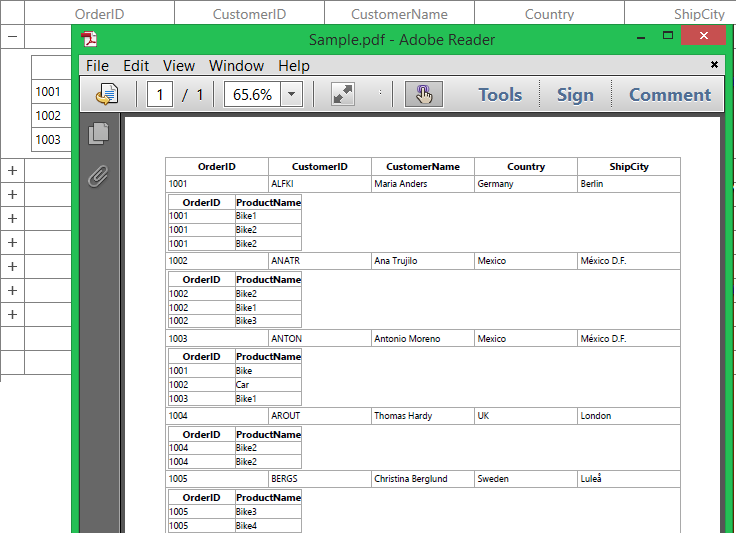Click the ALFKI cell in the PDF
Viewport: 736px width, 533px height.
click(320, 184)
